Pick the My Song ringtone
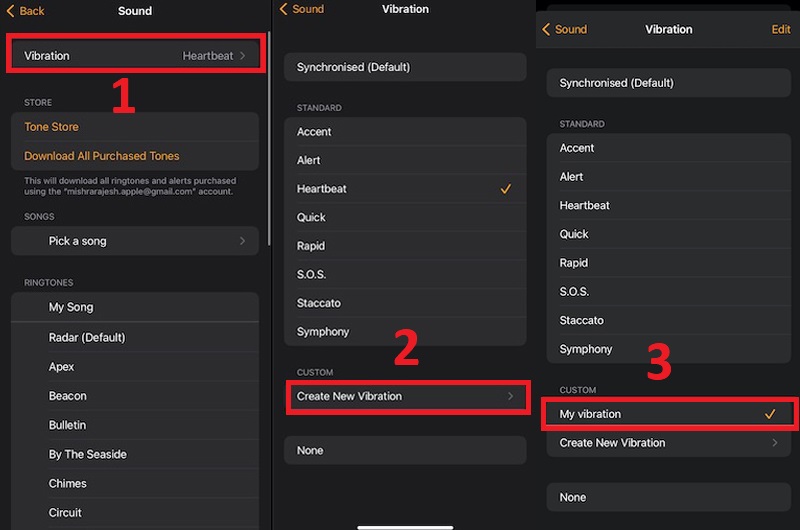 pos(71,308)
